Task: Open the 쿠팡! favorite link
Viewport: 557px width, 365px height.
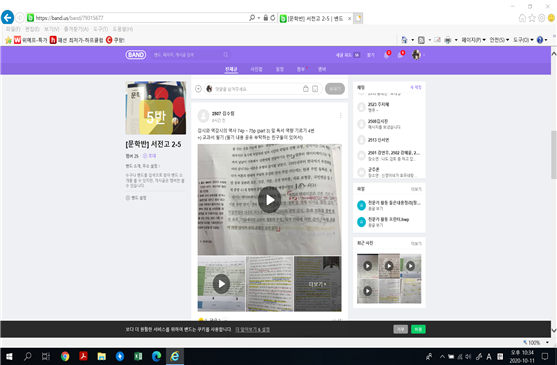Action: [115, 40]
